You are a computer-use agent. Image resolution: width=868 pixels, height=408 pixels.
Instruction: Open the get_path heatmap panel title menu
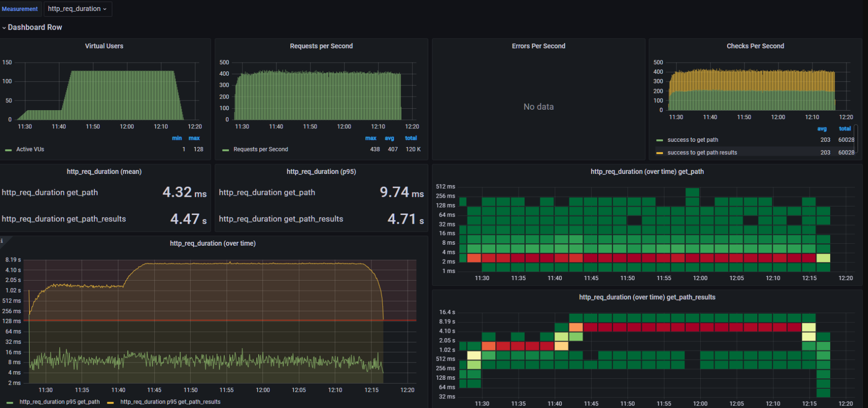[x=647, y=171]
